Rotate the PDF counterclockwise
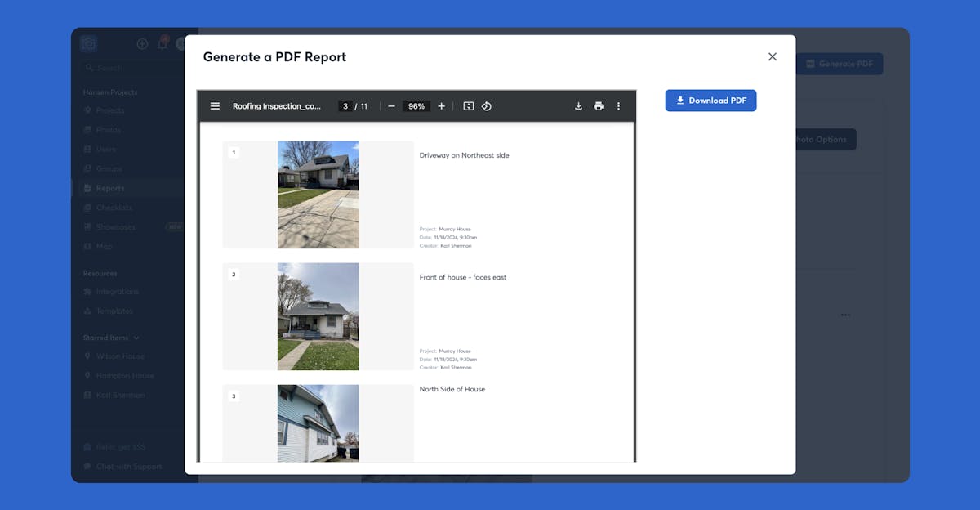 tap(487, 106)
